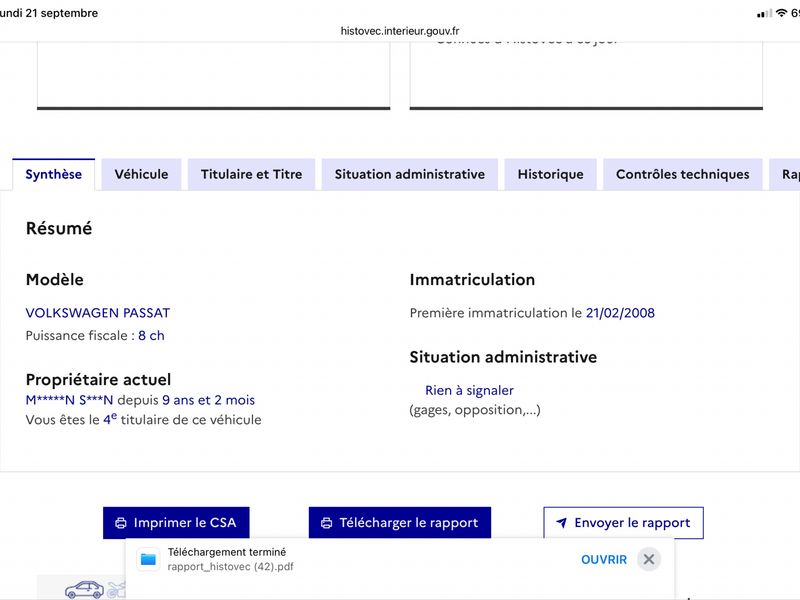Viewport: 800px width, 600px height.
Task: Open the Titulaire et Titre tab
Action: 252,174
